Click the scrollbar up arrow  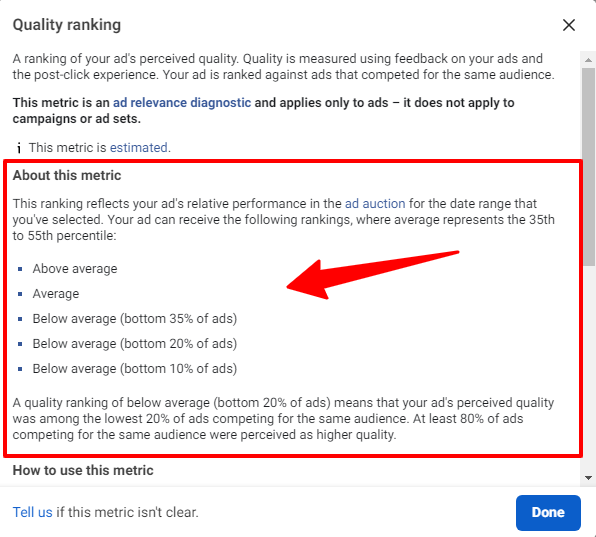(588, 60)
